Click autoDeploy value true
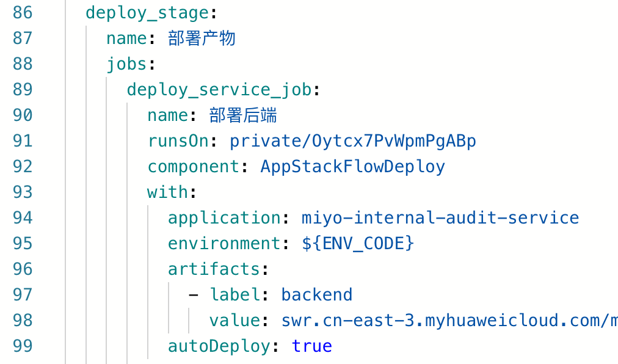 tap(312, 346)
